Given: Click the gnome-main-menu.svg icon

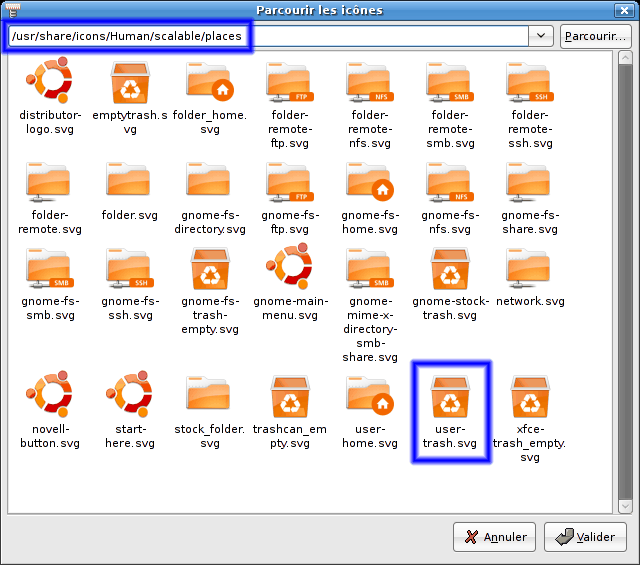Looking at the screenshot, I should tap(290, 266).
